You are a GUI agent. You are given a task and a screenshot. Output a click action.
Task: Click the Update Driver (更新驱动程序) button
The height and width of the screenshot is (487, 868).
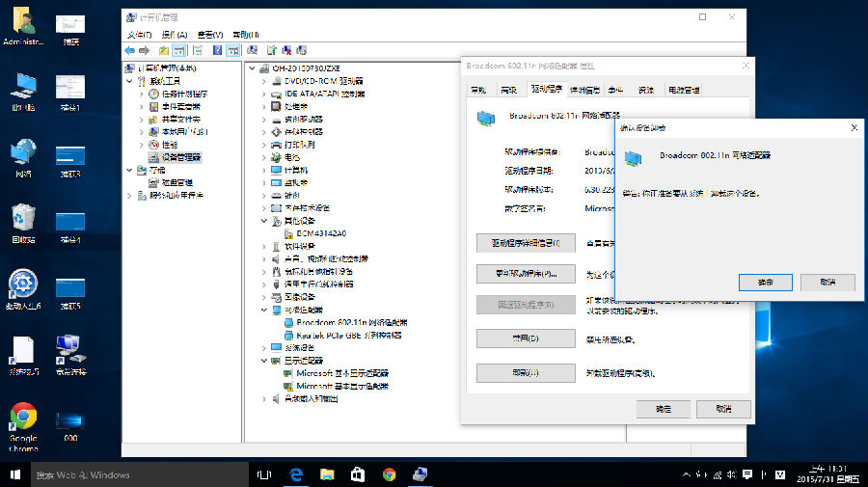click(x=526, y=273)
